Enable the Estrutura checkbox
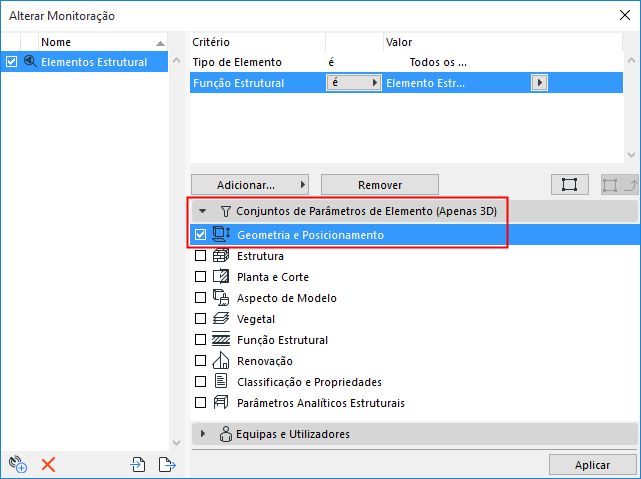Image resolution: width=641 pixels, height=479 pixels. (201, 256)
